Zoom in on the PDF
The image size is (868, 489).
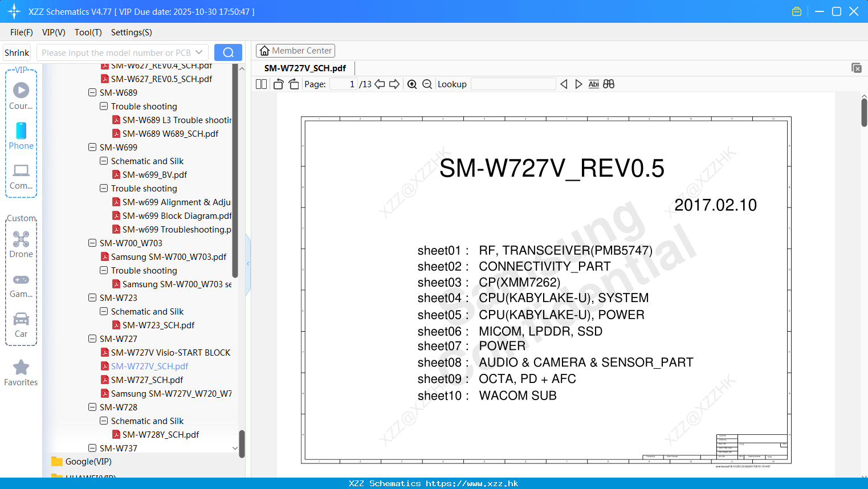tap(412, 84)
